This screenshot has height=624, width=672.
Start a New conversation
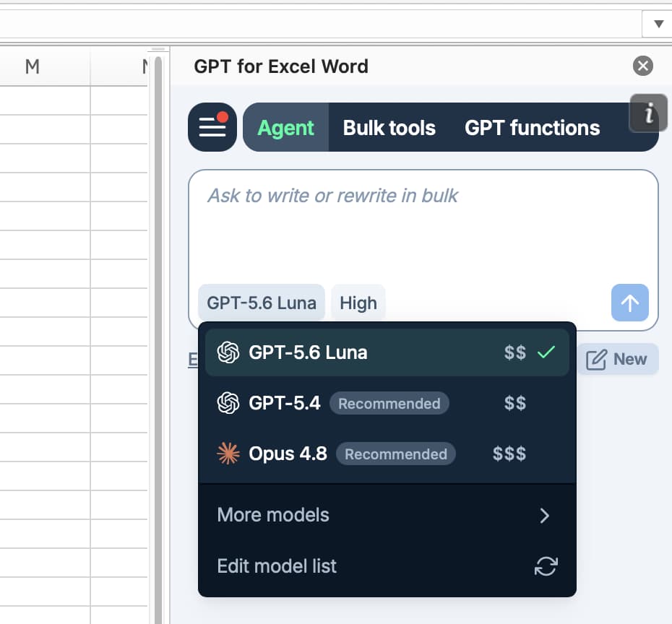point(618,359)
